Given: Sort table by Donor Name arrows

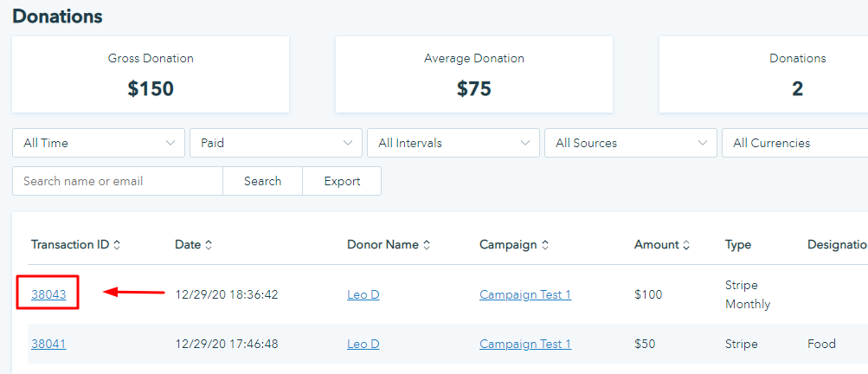Looking at the screenshot, I should tap(427, 245).
